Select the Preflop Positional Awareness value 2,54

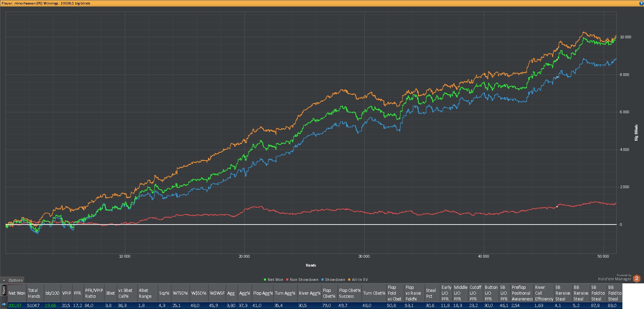coord(516,305)
